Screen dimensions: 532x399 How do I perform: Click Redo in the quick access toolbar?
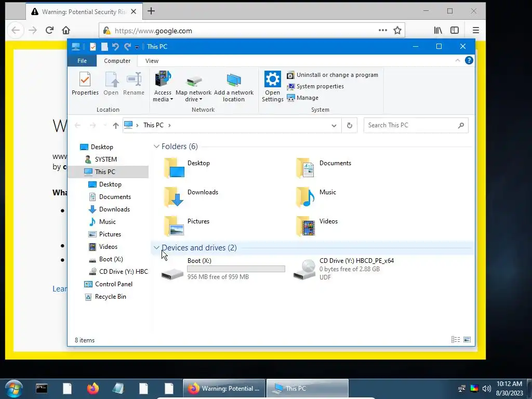pyautogui.click(x=127, y=47)
